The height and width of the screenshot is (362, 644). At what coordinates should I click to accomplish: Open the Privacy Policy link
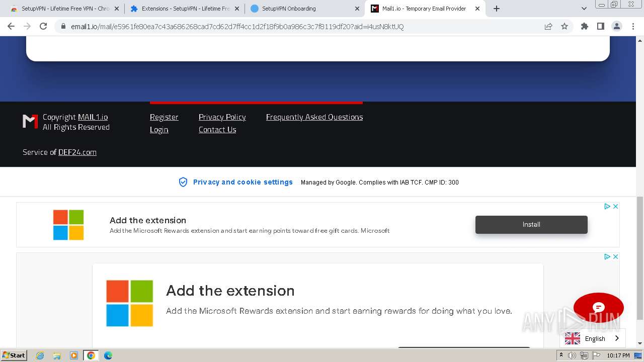(x=222, y=117)
